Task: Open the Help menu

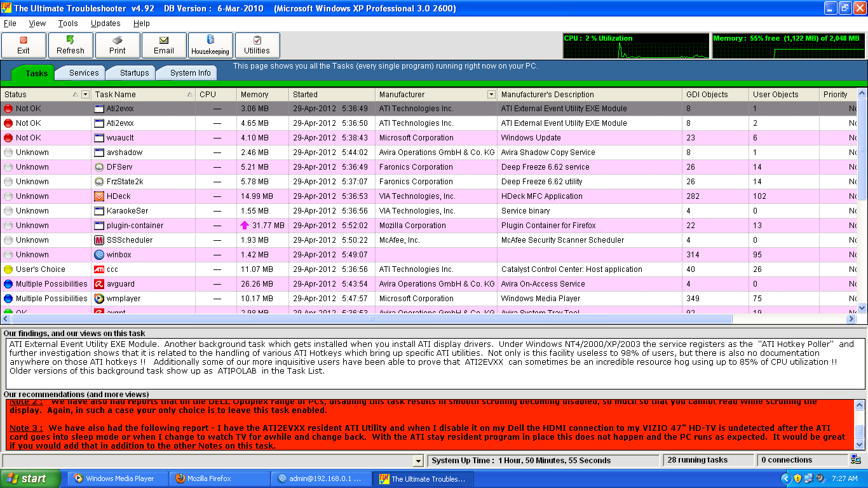Action: point(142,24)
